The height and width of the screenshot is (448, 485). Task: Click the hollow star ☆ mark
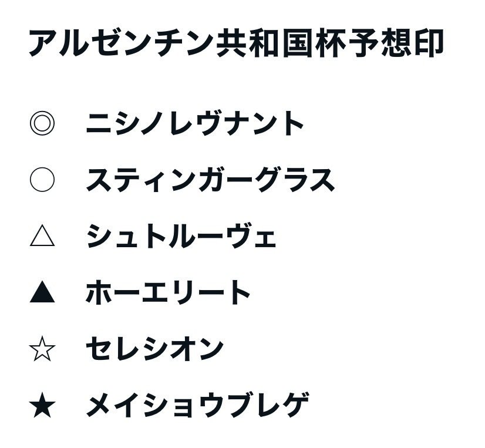pos(42,350)
